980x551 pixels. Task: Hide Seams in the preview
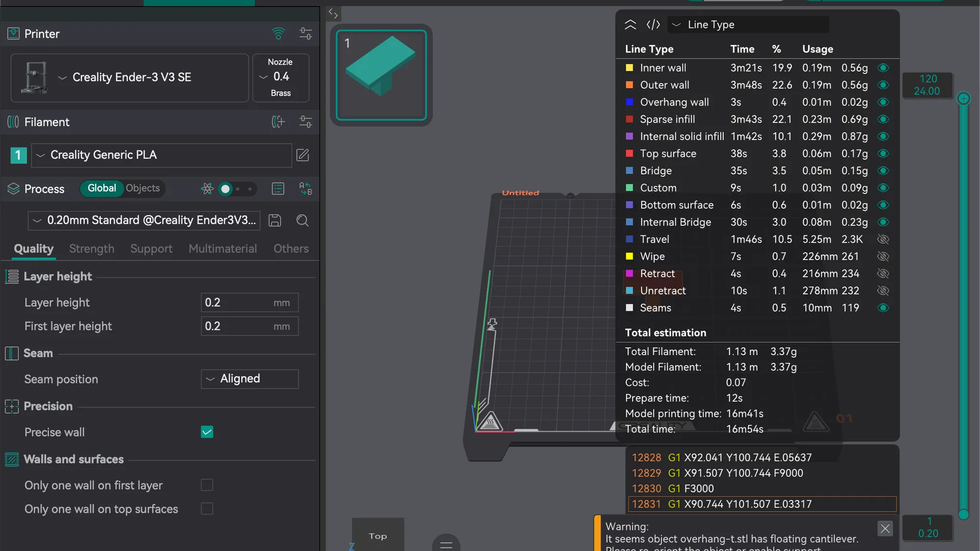[883, 308]
